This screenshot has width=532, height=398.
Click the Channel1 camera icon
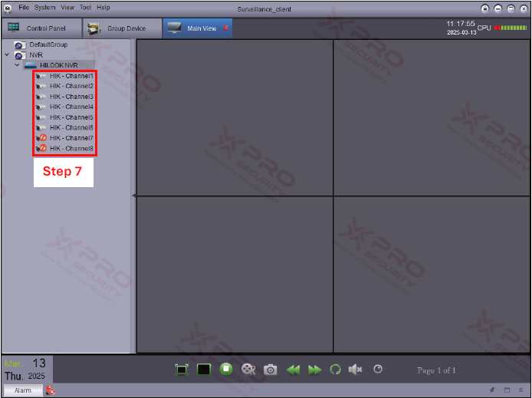[41, 77]
